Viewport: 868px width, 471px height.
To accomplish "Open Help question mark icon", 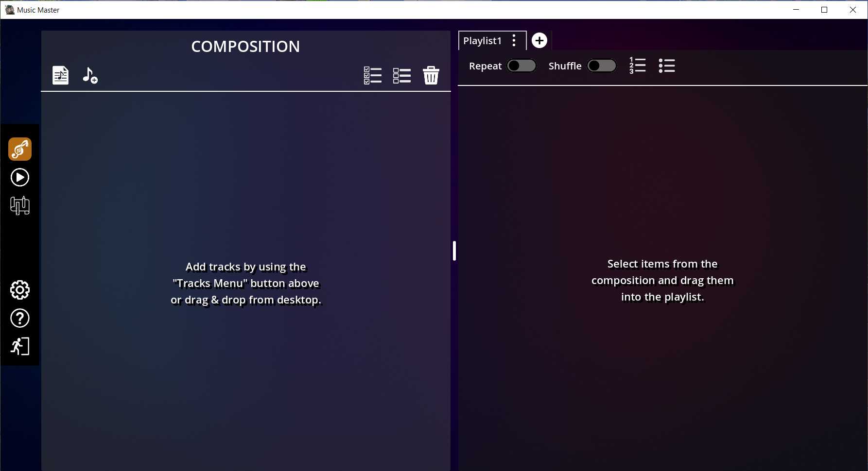I will (20, 318).
